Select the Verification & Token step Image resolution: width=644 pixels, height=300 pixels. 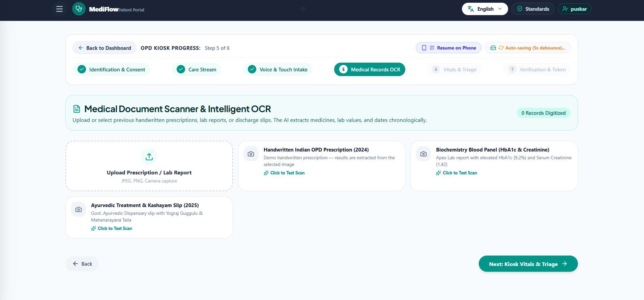[537, 69]
